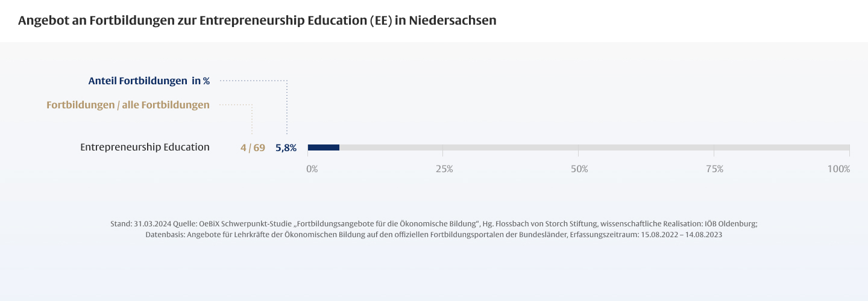Click the "Entrepreneurship Education" row label

(145, 147)
